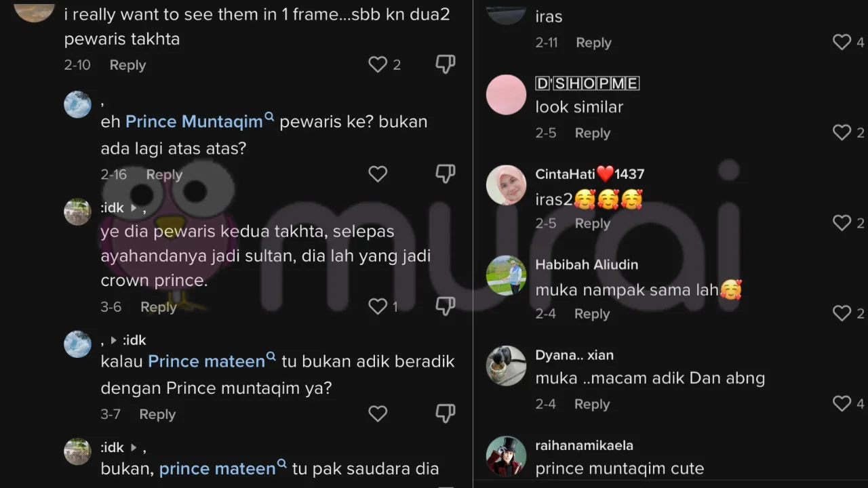The width and height of the screenshot is (868, 488).
Task: Reply to Dyana.. xian's comment
Action: (592, 404)
